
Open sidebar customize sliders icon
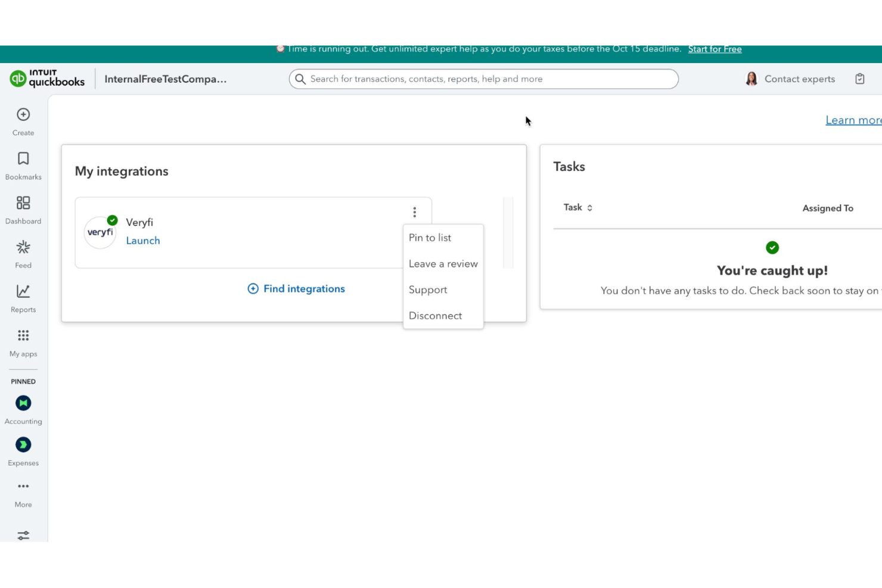tap(23, 536)
